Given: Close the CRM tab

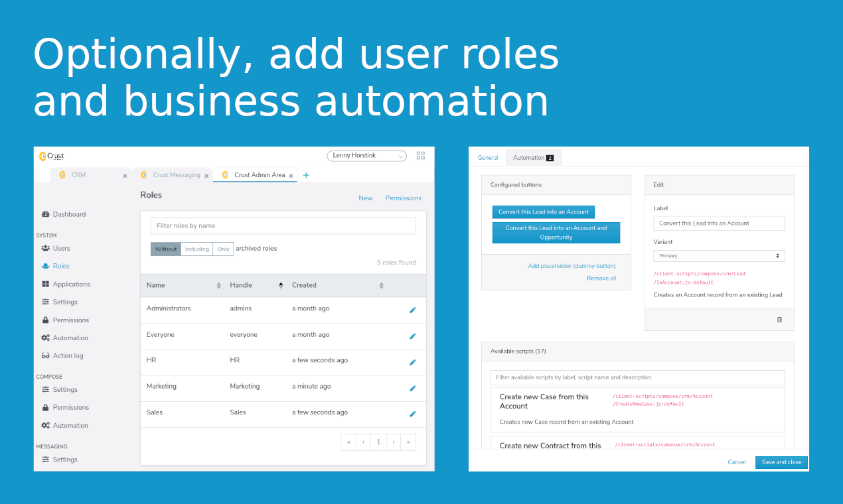Looking at the screenshot, I should coord(125,176).
